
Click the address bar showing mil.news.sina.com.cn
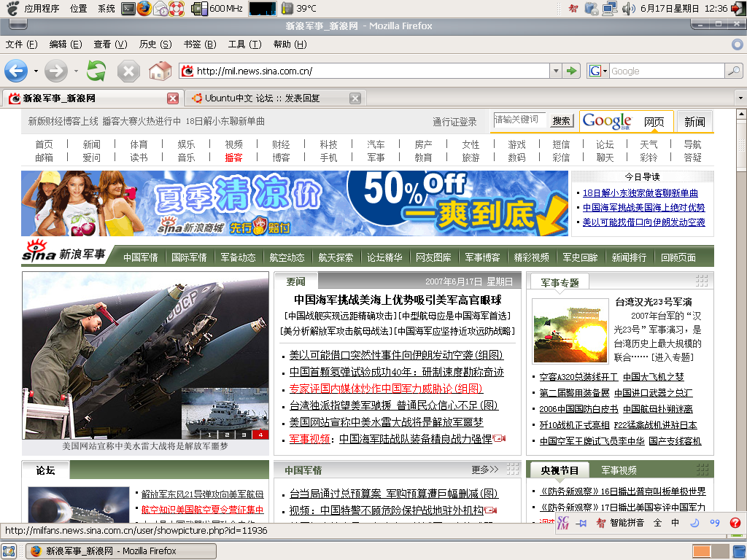coord(365,71)
